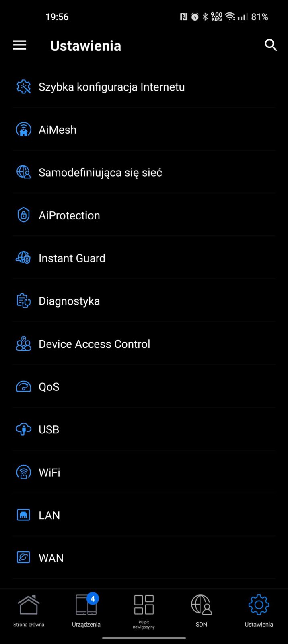The height and width of the screenshot is (644, 288).
Task: Tap the AiProtection shield icon
Action: (23, 215)
